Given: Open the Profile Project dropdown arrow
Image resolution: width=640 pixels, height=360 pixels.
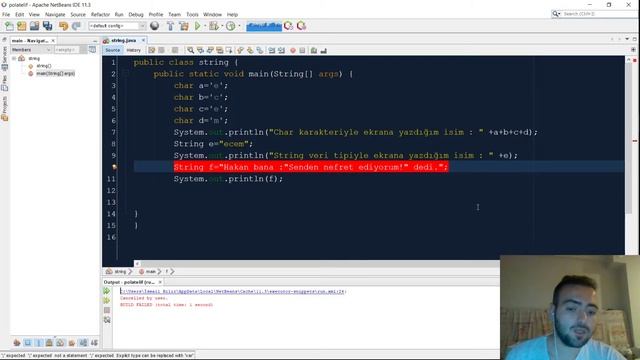Looking at the screenshot, I should 239,26.
